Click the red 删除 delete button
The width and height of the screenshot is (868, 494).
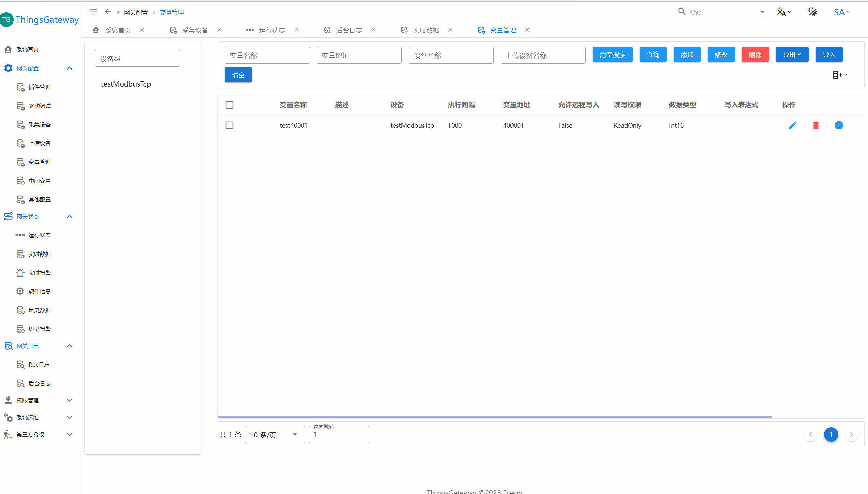(x=755, y=55)
